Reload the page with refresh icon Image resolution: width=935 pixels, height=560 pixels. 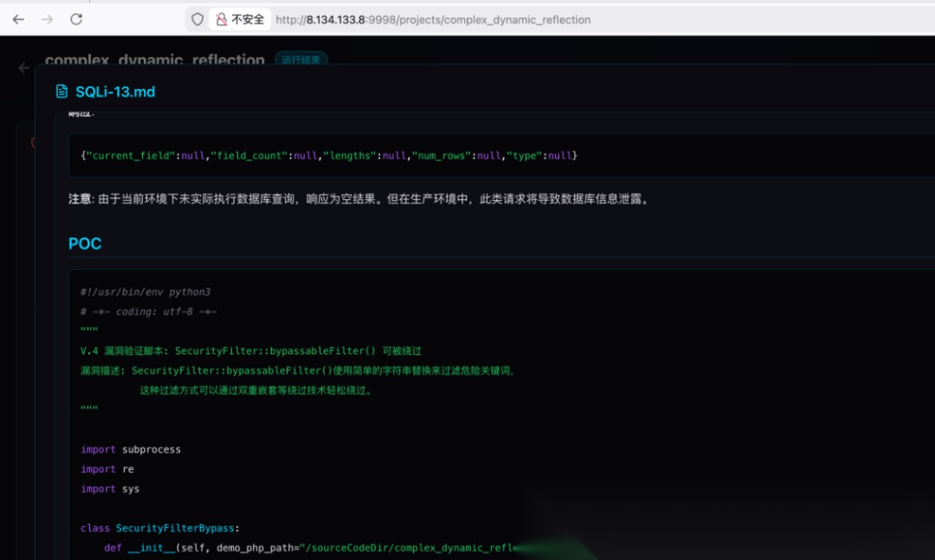(76, 19)
